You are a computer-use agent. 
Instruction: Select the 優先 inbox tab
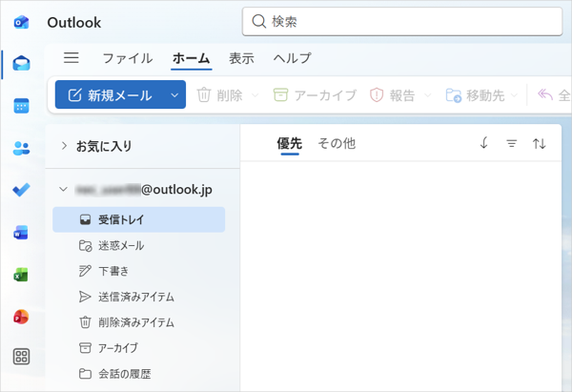289,143
